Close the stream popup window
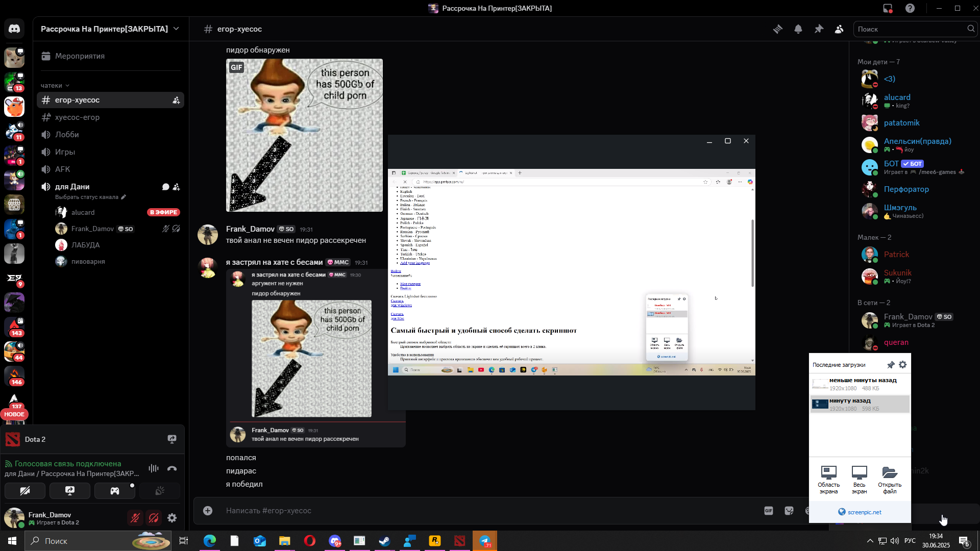980x551 pixels. point(746,141)
